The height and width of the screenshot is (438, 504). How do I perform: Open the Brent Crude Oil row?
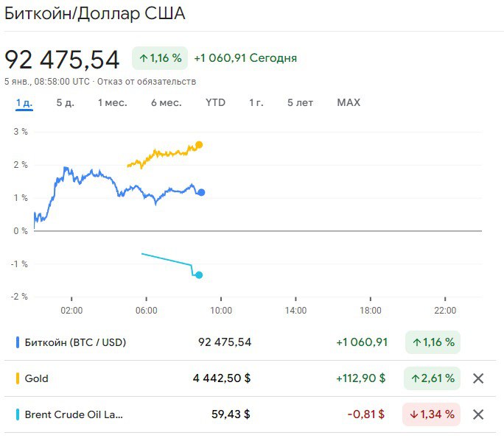74,414
